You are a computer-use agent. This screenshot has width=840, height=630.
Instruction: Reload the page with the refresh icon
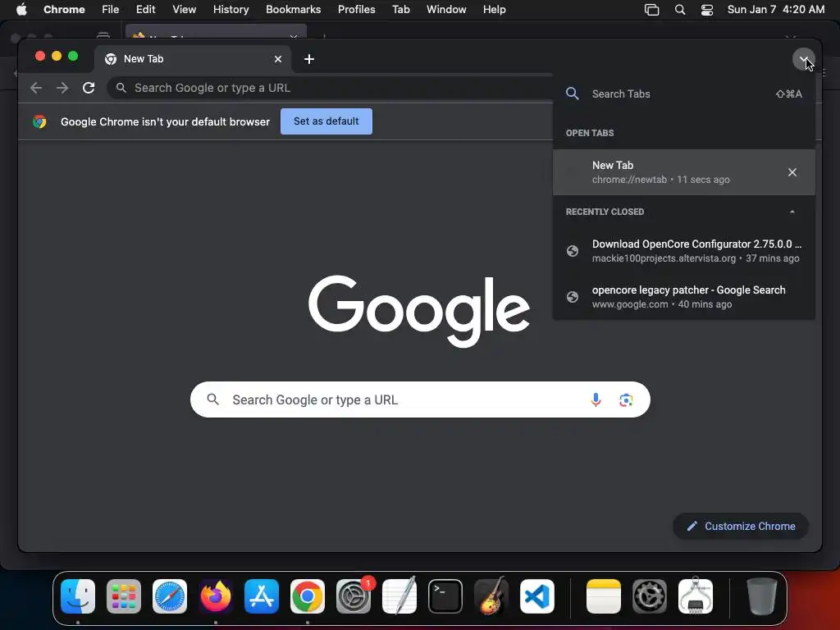pos(89,88)
